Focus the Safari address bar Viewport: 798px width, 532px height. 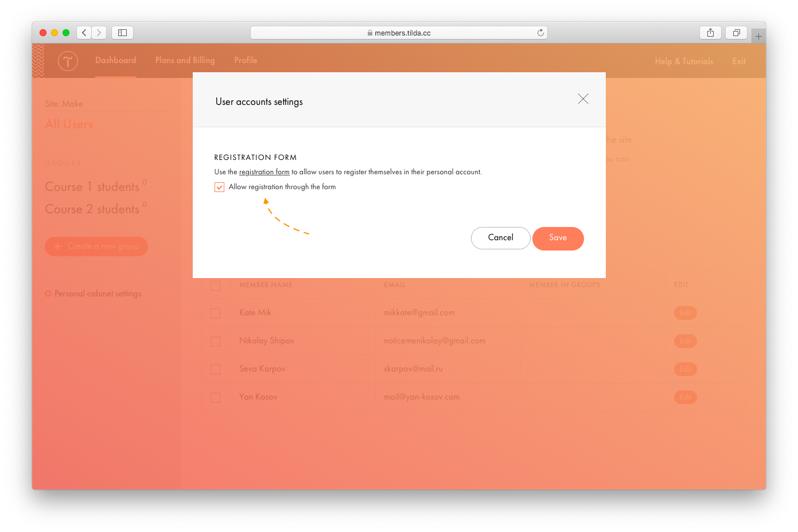coord(399,33)
